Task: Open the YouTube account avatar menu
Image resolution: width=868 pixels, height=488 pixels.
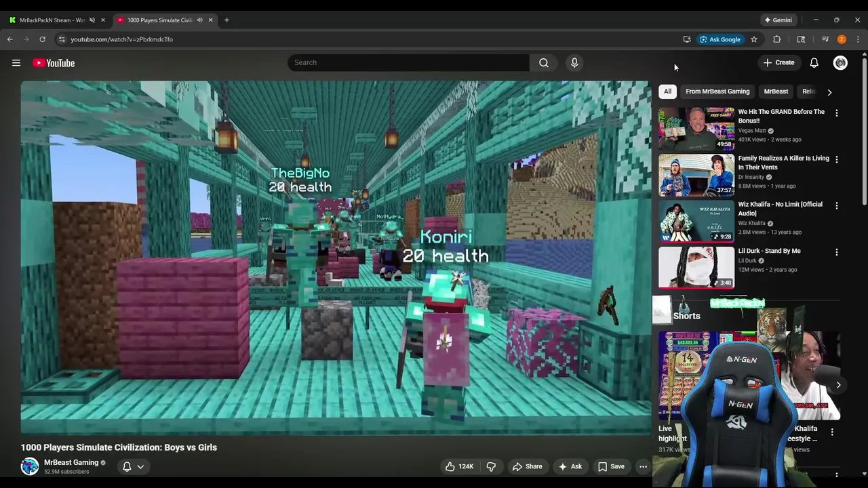Action: tap(840, 62)
